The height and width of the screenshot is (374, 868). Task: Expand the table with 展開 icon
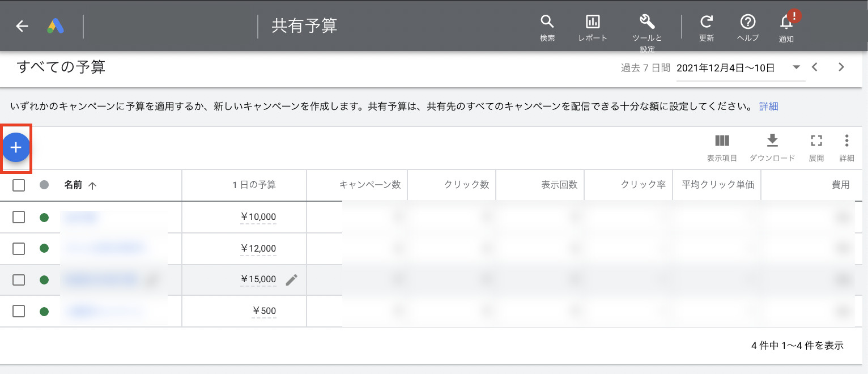click(x=816, y=141)
